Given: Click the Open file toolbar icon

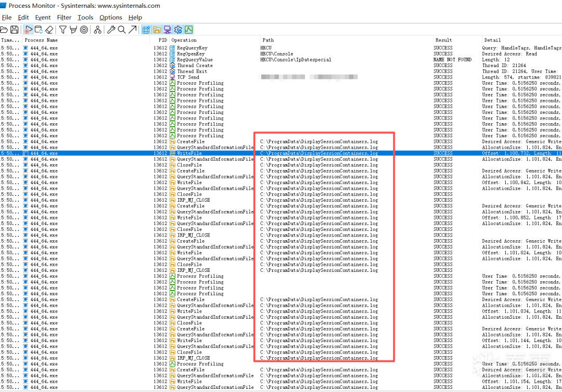Looking at the screenshot, I should click(4, 30).
